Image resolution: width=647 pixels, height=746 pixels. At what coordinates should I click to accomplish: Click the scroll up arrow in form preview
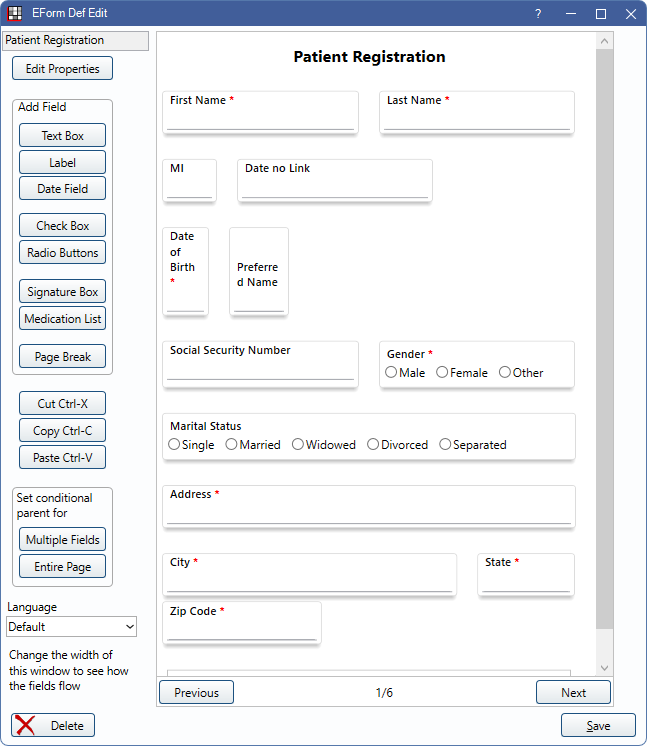[604, 41]
